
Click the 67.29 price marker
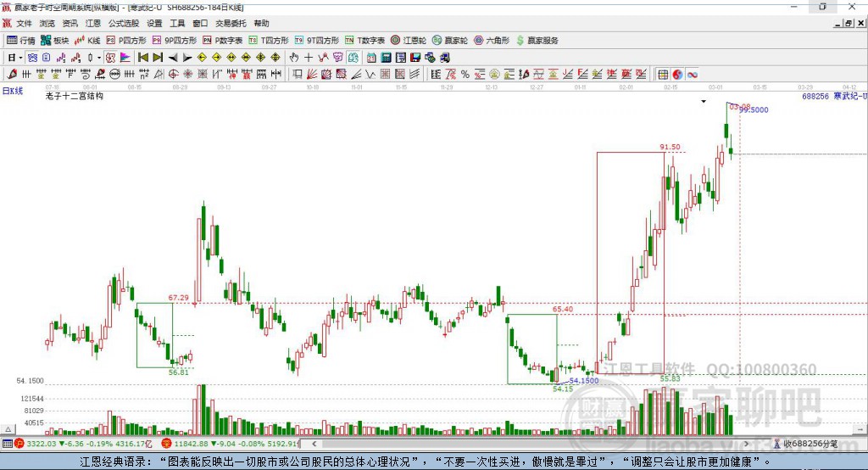(x=178, y=298)
